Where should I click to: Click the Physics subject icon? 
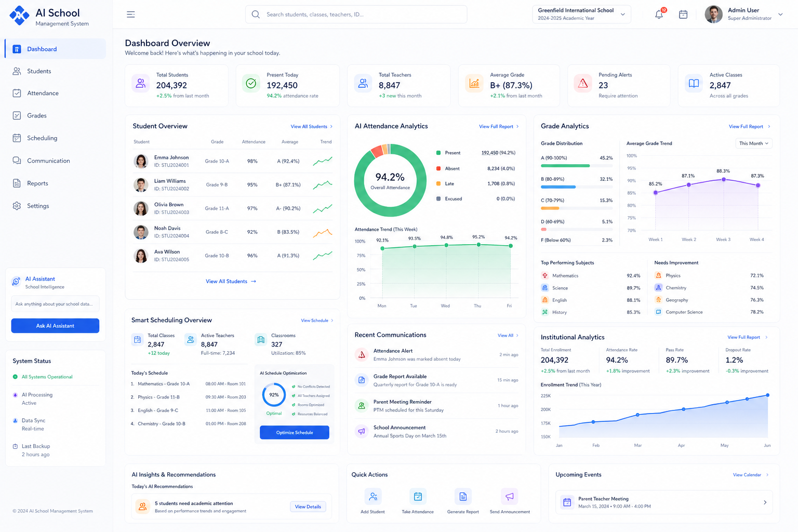[x=658, y=275]
